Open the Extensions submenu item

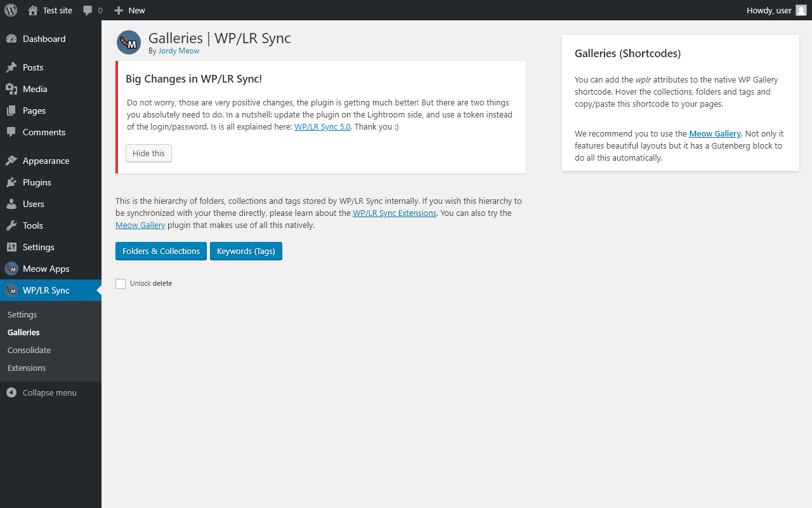[x=27, y=368]
